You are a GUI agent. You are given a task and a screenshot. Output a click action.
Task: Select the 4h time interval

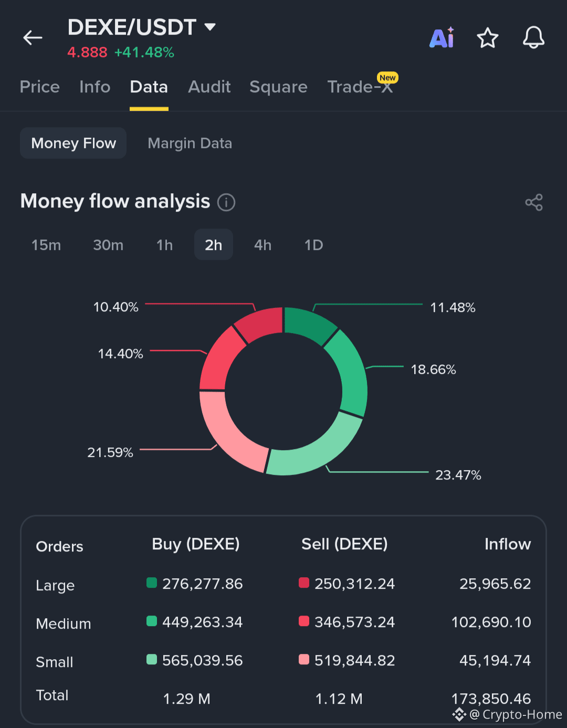(262, 245)
